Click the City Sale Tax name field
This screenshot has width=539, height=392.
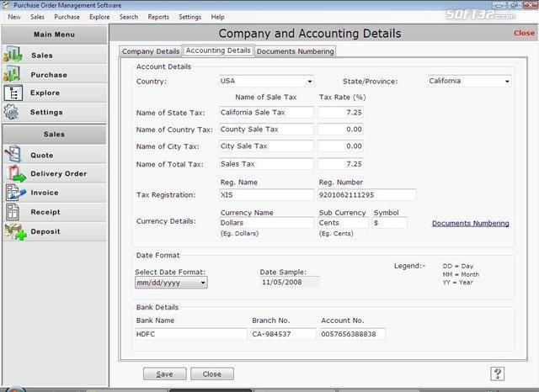[266, 146]
